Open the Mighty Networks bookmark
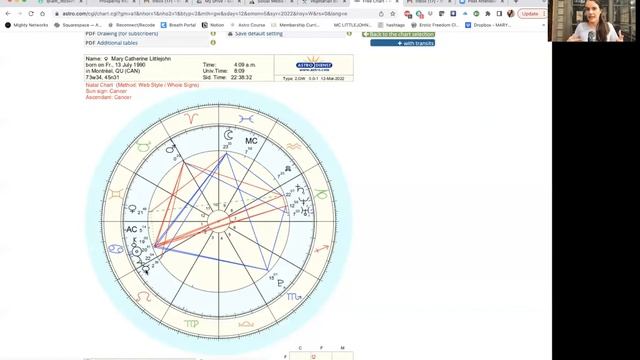Image resolution: width=640 pixels, height=360 pixels. click(27, 25)
